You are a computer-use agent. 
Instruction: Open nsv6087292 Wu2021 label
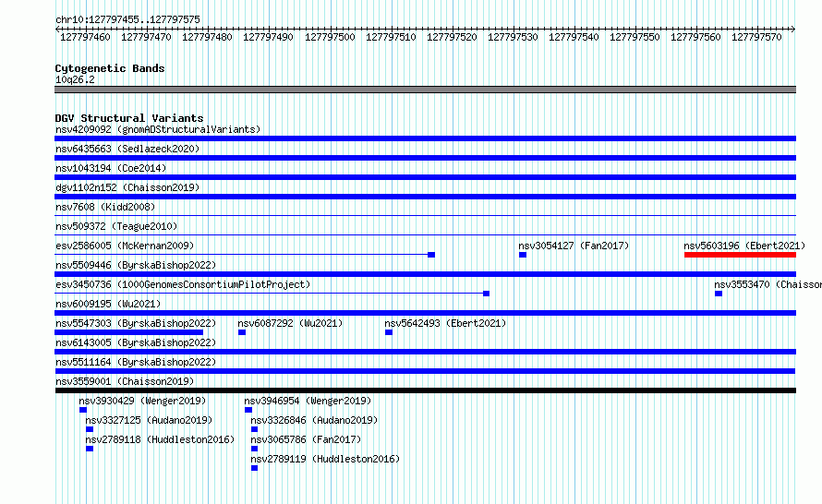click(x=290, y=323)
